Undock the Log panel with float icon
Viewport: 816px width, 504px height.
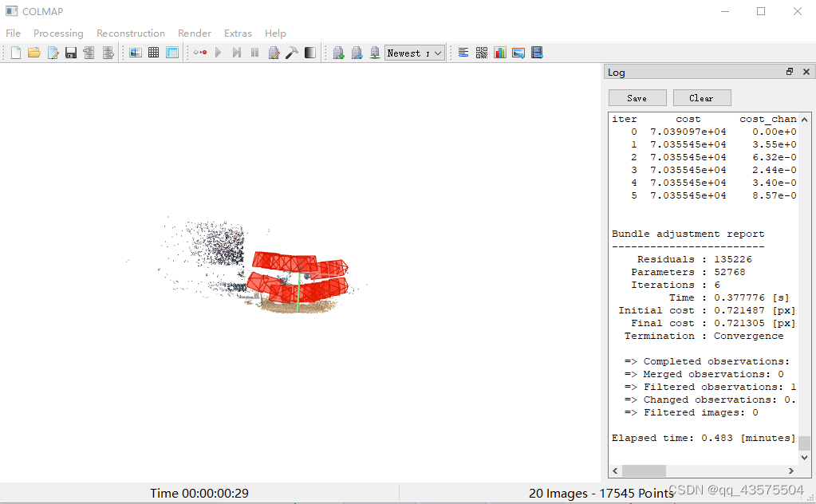(x=790, y=72)
